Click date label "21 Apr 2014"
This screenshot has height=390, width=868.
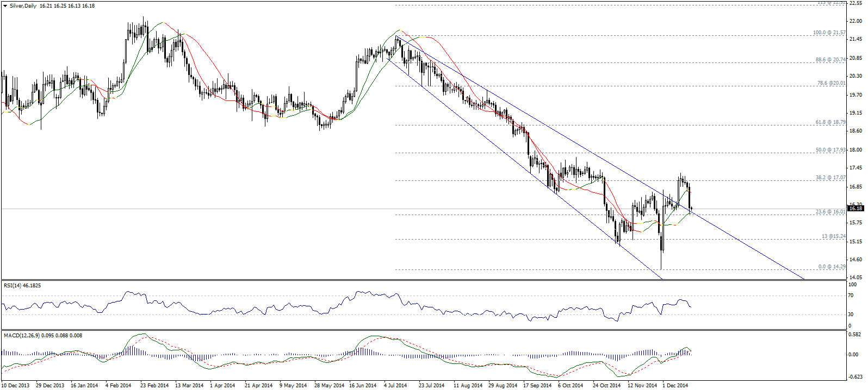tap(258, 386)
